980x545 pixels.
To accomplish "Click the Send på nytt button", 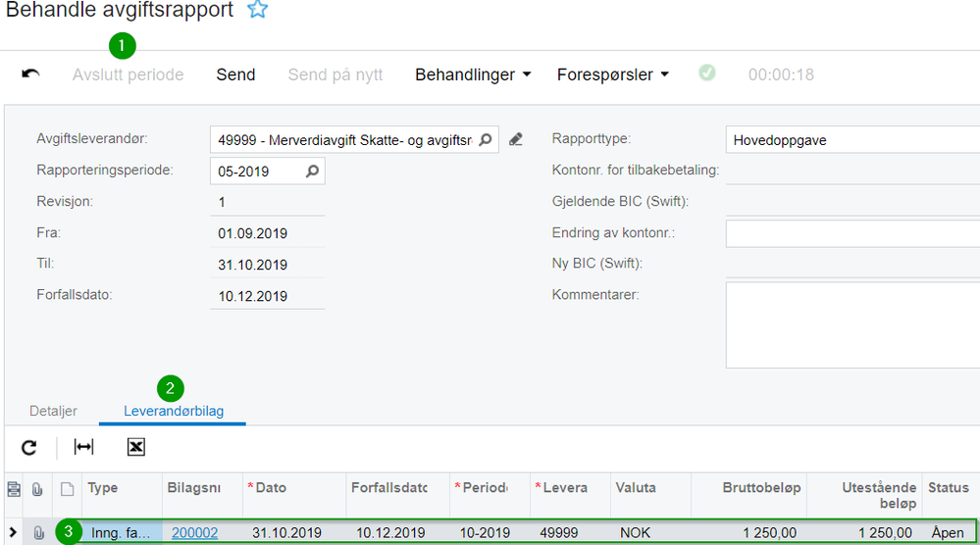I will click(335, 74).
